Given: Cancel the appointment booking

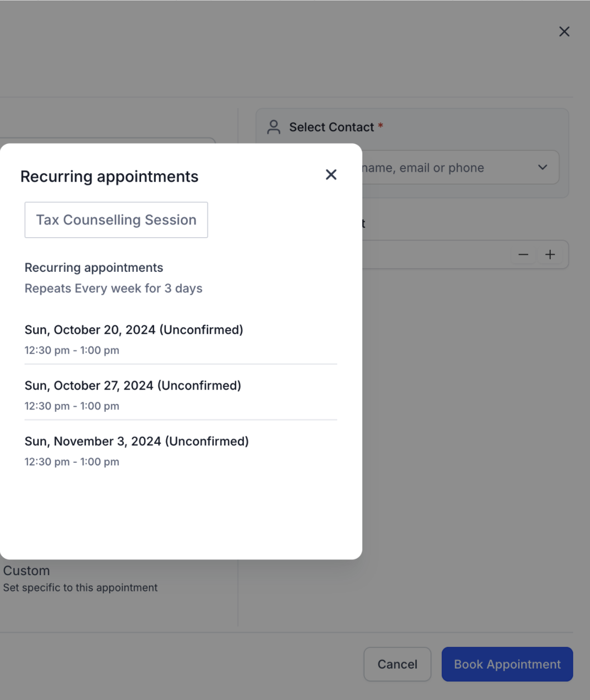Looking at the screenshot, I should tap(398, 664).
